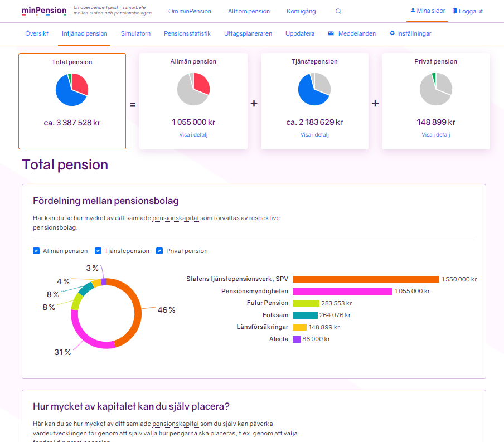Toggle the Tjänstepension checkbox
Screen dimensions: 504x442
pyautogui.click(x=98, y=251)
